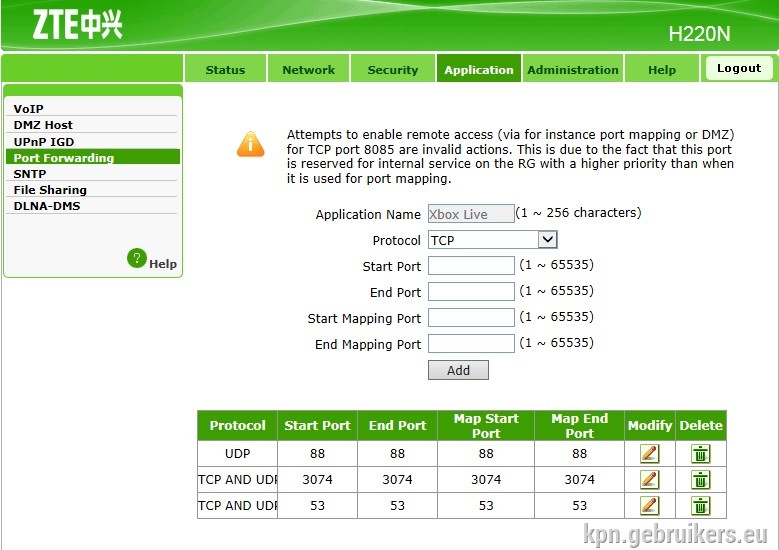Image resolution: width=779 pixels, height=550 pixels.
Task: Click the green question mark help icon
Action: [137, 258]
